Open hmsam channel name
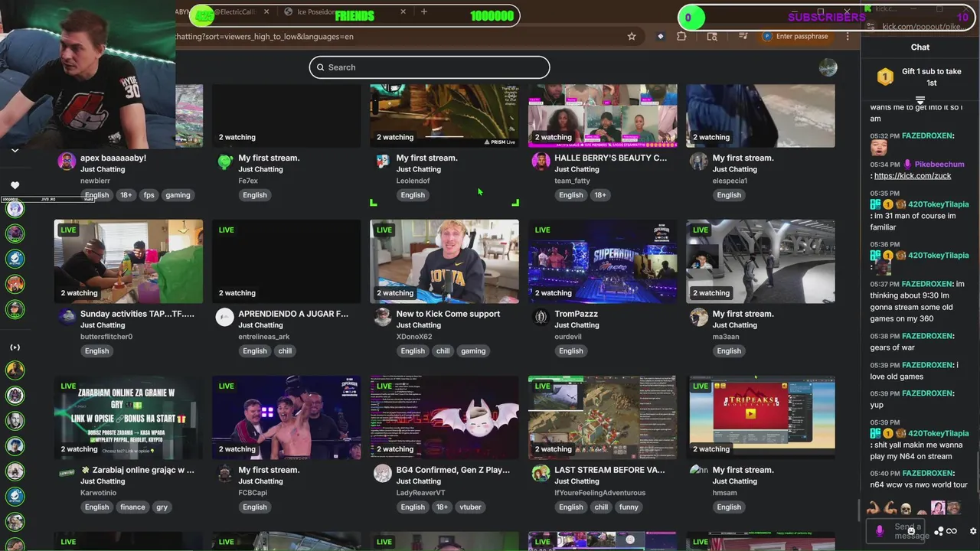The height and width of the screenshot is (551, 980). [724, 493]
